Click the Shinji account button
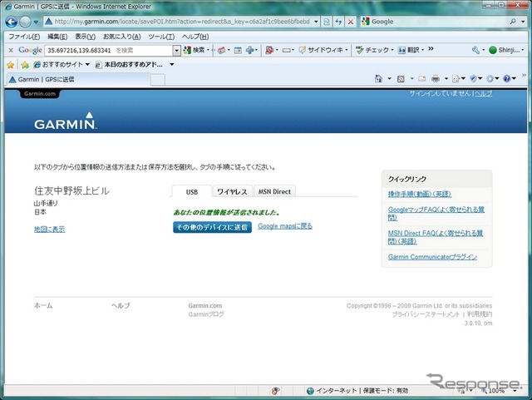The image size is (532, 400). coord(507,50)
